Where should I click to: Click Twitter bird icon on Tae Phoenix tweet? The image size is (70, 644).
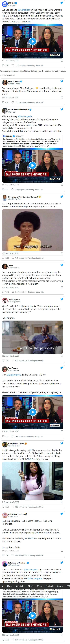pyautogui.click(x=62, y=368)
